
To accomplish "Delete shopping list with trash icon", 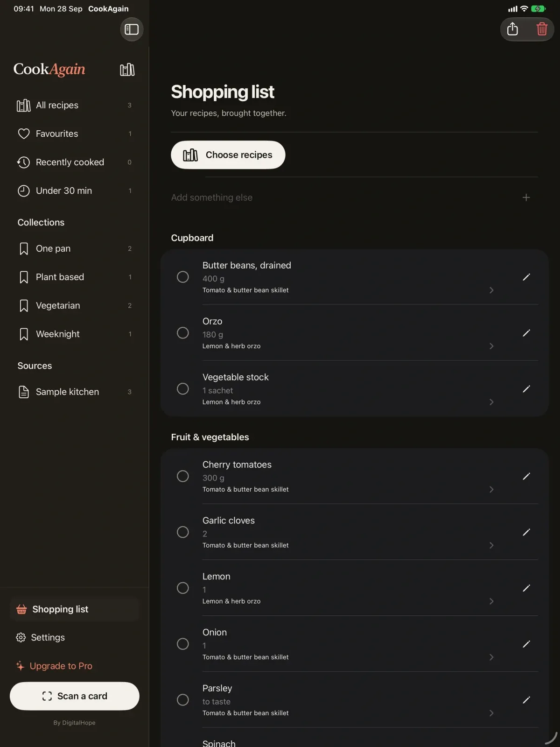I will (x=542, y=29).
